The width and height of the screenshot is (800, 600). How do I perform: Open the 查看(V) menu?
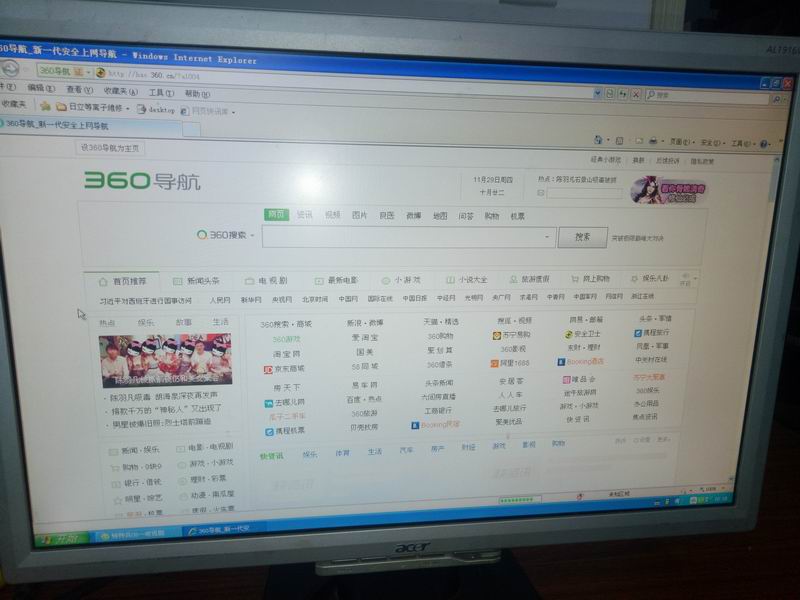(x=80, y=89)
